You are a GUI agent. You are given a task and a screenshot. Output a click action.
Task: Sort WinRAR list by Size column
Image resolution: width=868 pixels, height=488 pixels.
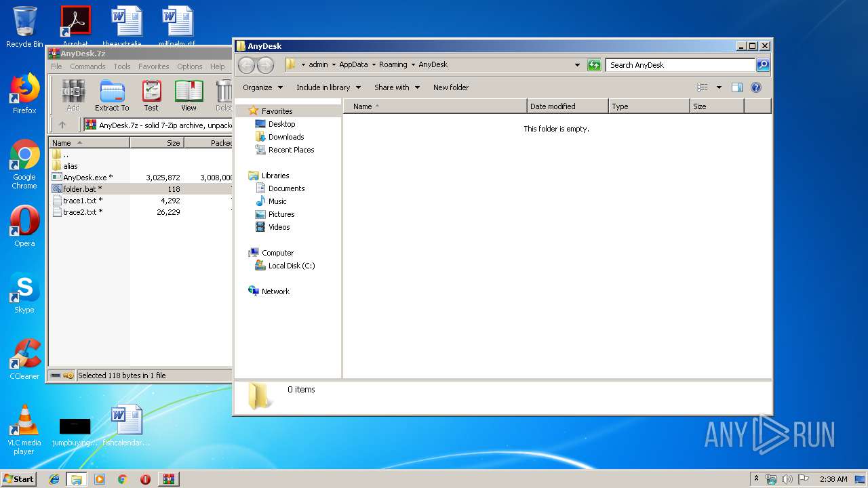pyautogui.click(x=157, y=143)
